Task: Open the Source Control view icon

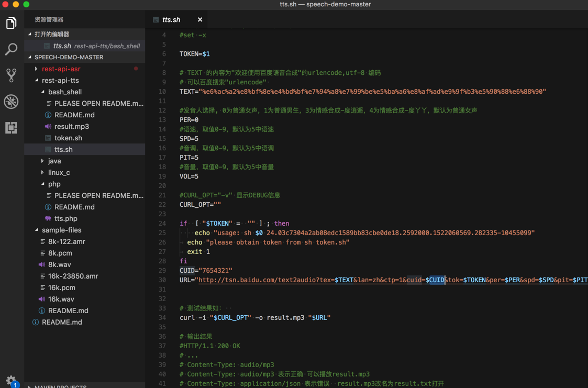Action: click(x=11, y=75)
